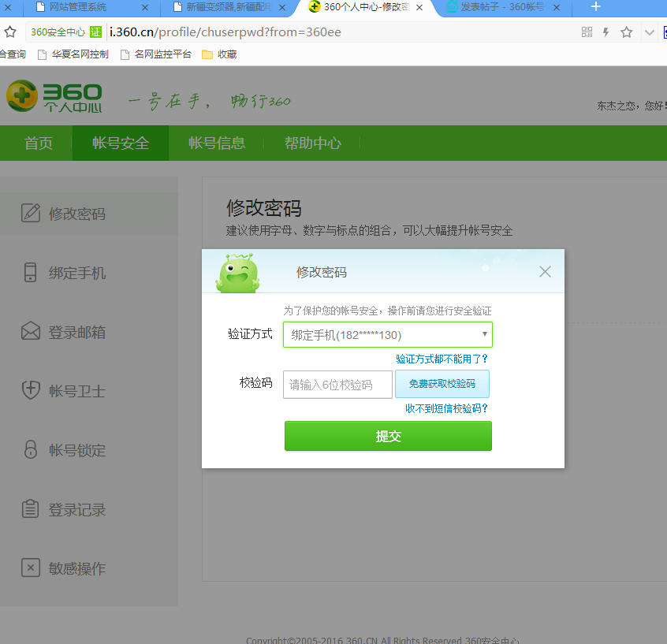Image resolution: width=667 pixels, height=644 pixels.
Task: Click the 360 个人中心 logo
Action: (54, 96)
